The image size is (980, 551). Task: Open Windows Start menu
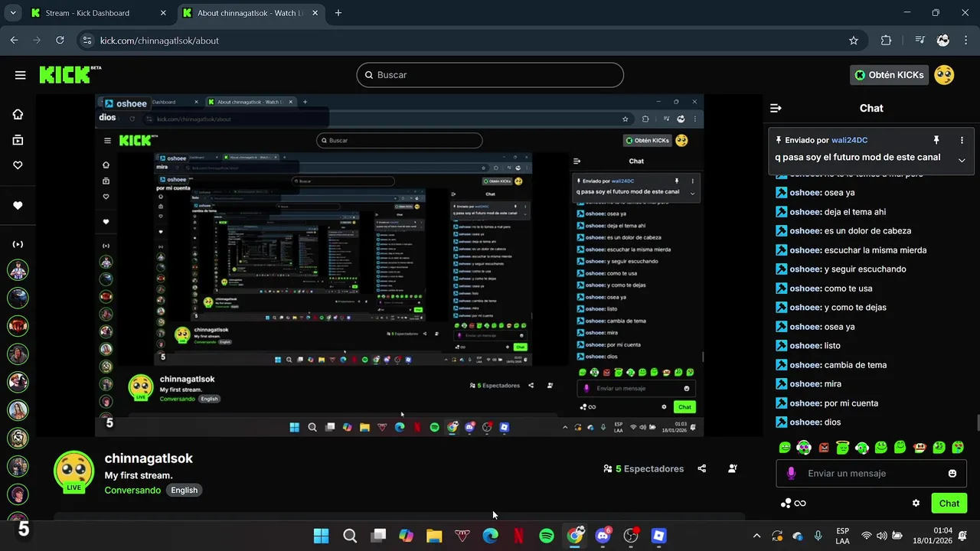(x=322, y=536)
